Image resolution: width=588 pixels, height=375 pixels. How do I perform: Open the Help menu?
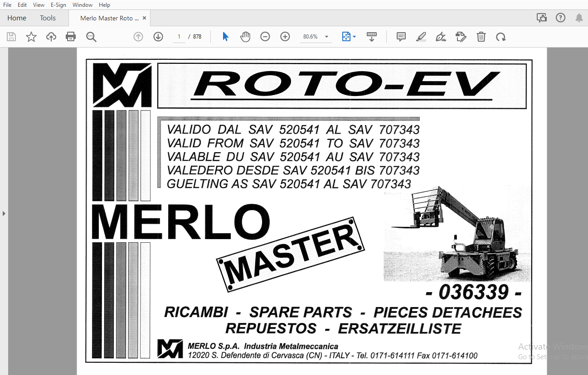(x=104, y=5)
